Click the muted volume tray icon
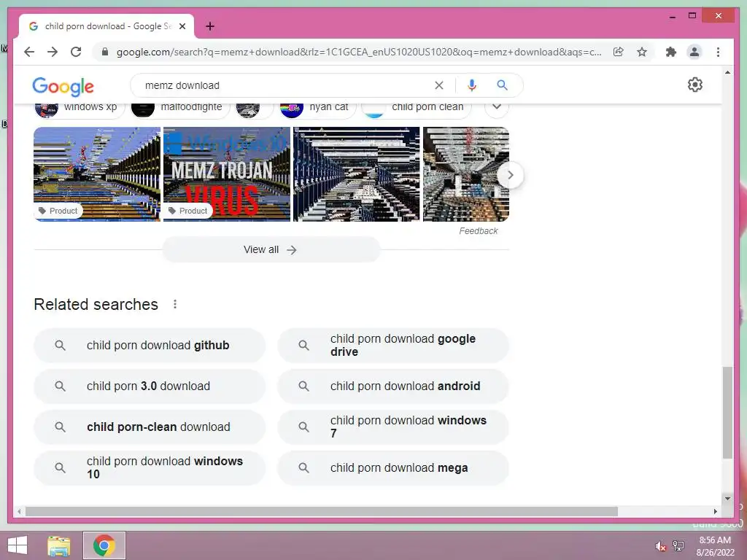 (x=660, y=546)
